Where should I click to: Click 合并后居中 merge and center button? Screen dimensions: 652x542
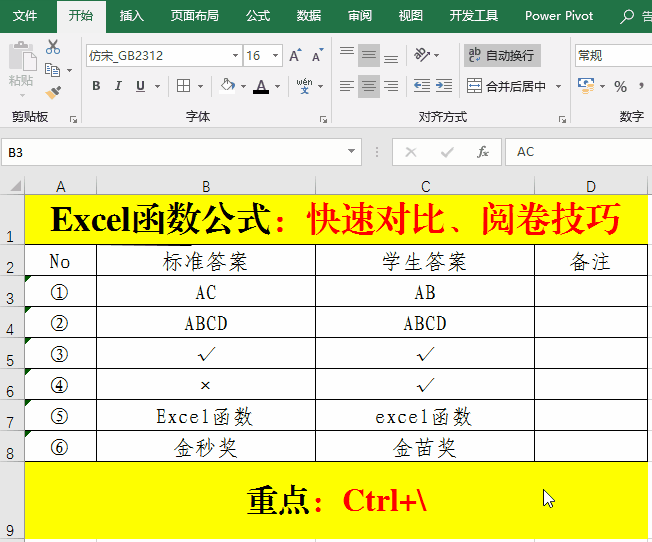[506, 87]
